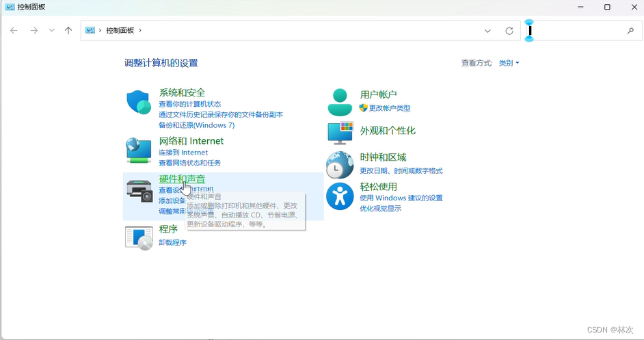
Task: Expand the address bar history dropdown
Action: tap(487, 31)
